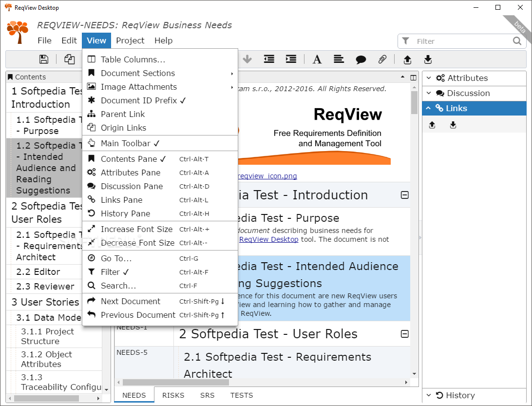The height and width of the screenshot is (406, 532).
Task: Open Table Columns dialog from menu
Action: [x=160, y=59]
